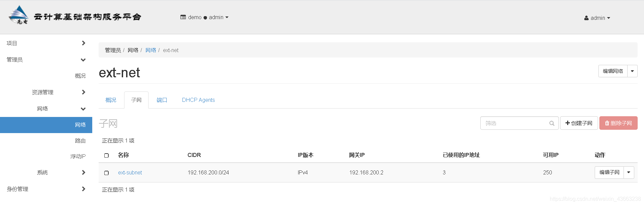Collapse the 管理员 sidebar section
This screenshot has height=205, width=644.
tap(83, 60)
